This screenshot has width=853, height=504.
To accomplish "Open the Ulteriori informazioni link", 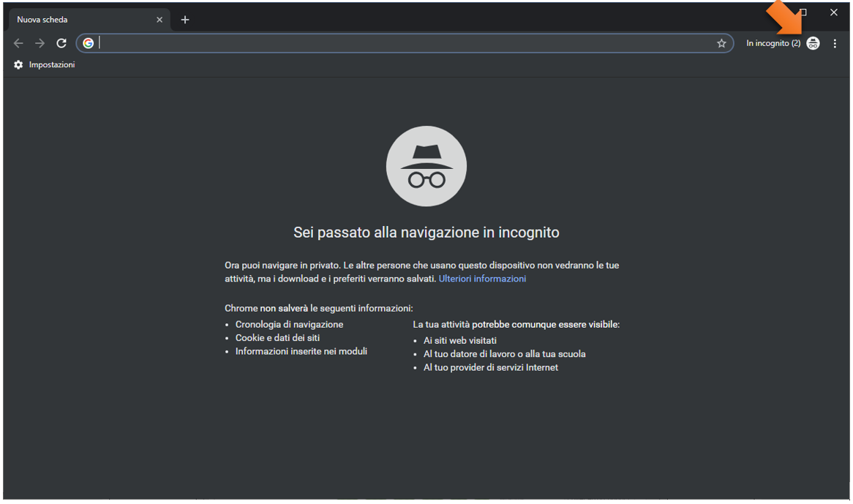I will click(482, 279).
